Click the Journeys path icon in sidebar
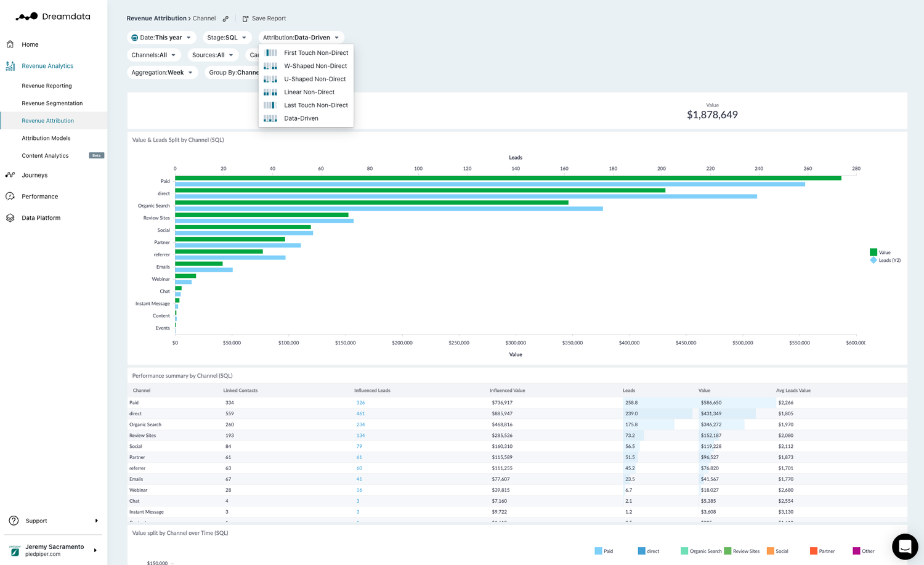Viewport: 924px width, 565px height. [10, 175]
